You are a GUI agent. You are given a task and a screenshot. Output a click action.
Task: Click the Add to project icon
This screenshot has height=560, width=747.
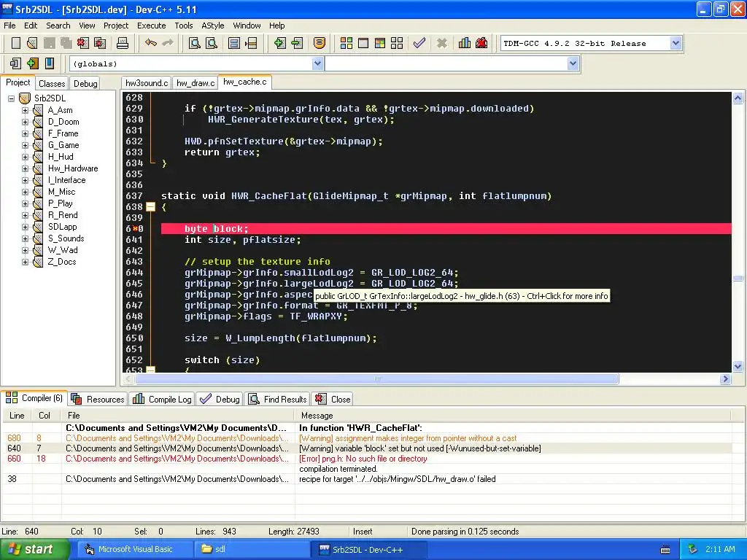coord(280,43)
